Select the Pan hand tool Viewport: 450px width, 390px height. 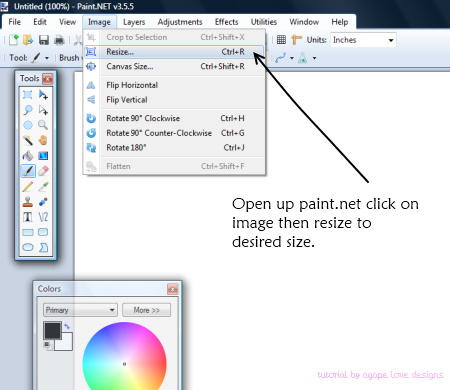pos(43,140)
